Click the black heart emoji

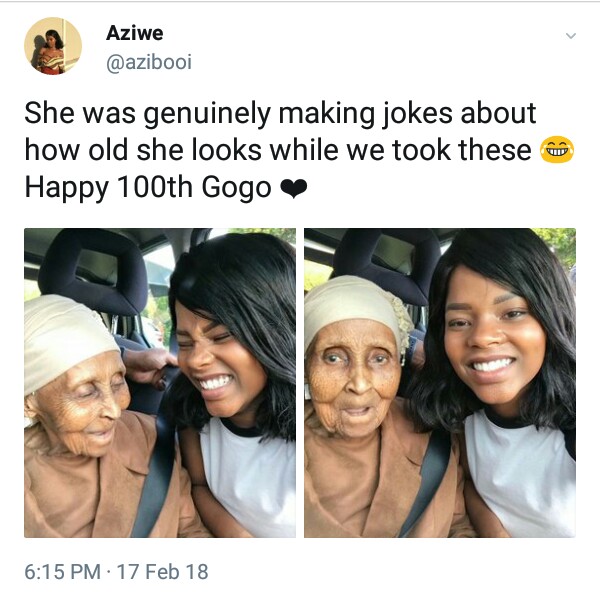coord(293,188)
